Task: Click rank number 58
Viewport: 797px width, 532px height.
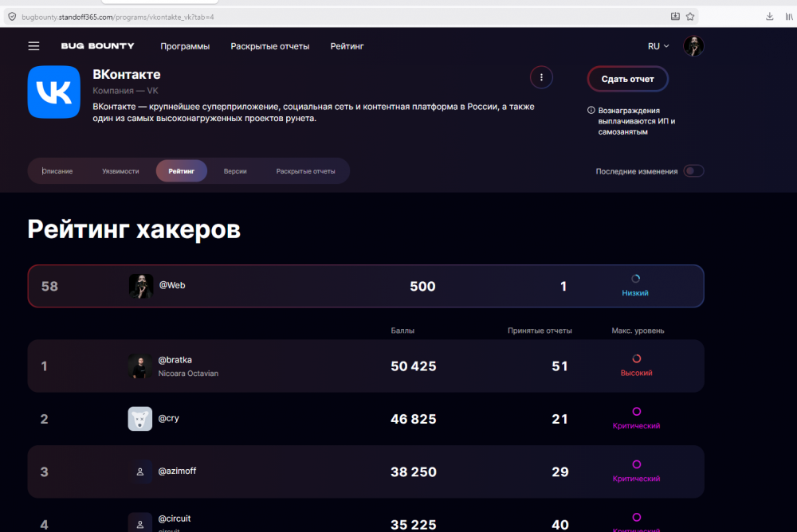Action: pyautogui.click(x=49, y=286)
